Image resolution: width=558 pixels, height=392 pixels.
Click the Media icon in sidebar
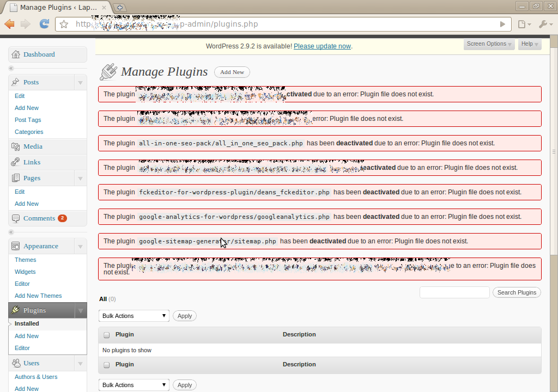pyautogui.click(x=16, y=146)
